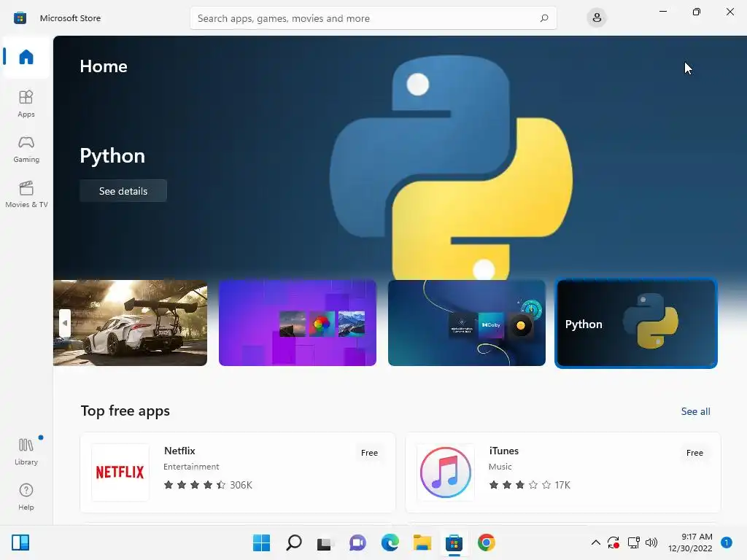The width and height of the screenshot is (747, 560).
Task: Go to previous carousel slide arrow
Action: (x=65, y=323)
